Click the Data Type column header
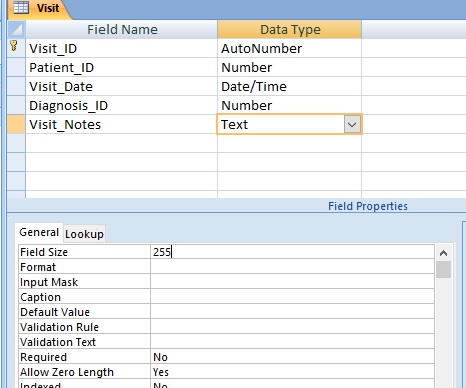This screenshot has width=466, height=388. (x=290, y=30)
